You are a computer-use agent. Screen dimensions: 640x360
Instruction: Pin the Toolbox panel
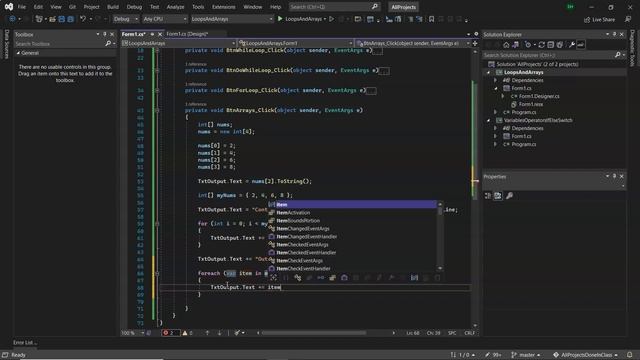coord(104,34)
